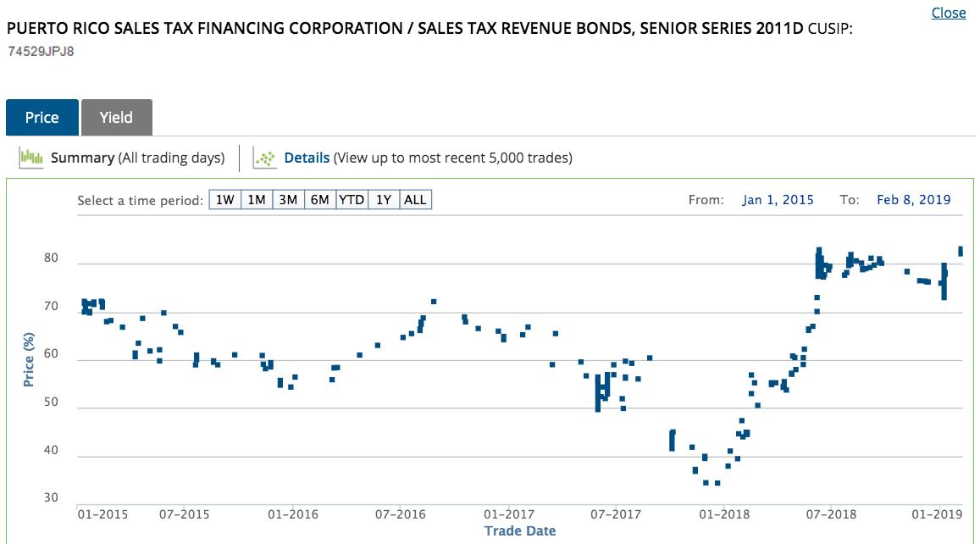The height and width of the screenshot is (544, 980).
Task: Click the Summary bar chart icon
Action: point(31,158)
